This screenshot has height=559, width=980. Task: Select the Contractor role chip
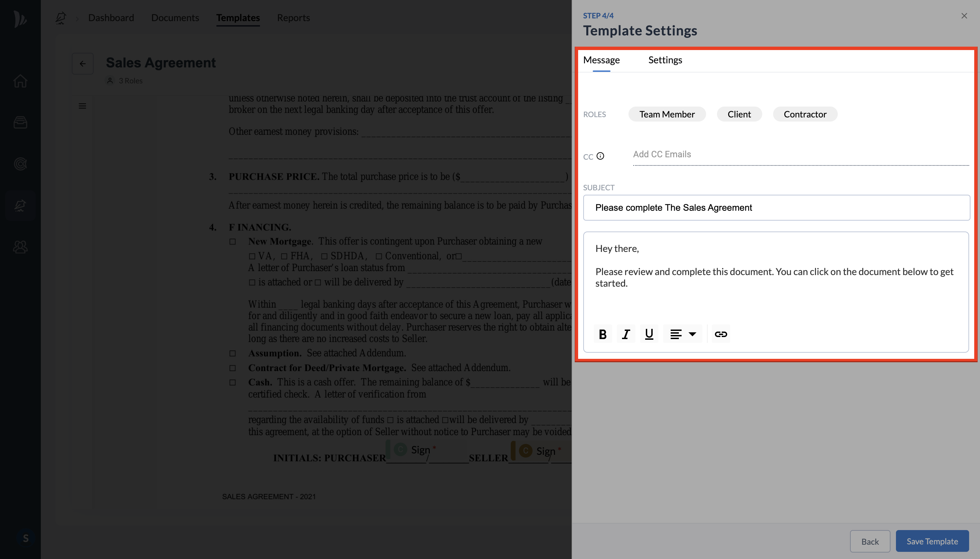[805, 114]
